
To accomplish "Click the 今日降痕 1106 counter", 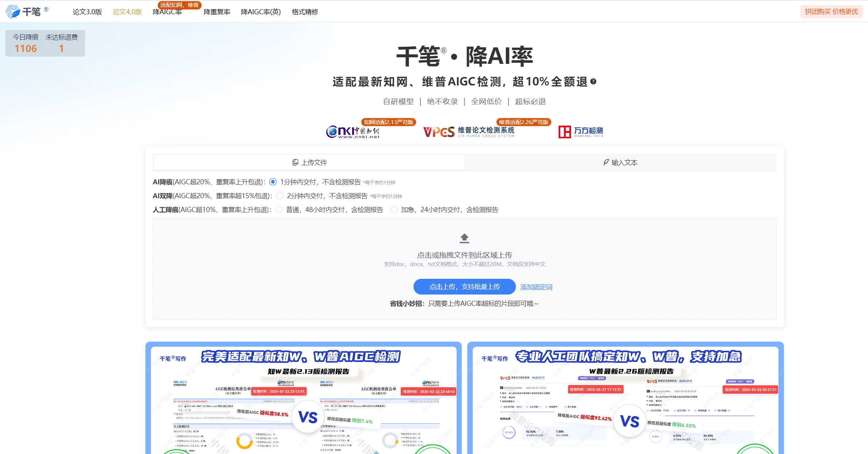I will 26,43.
